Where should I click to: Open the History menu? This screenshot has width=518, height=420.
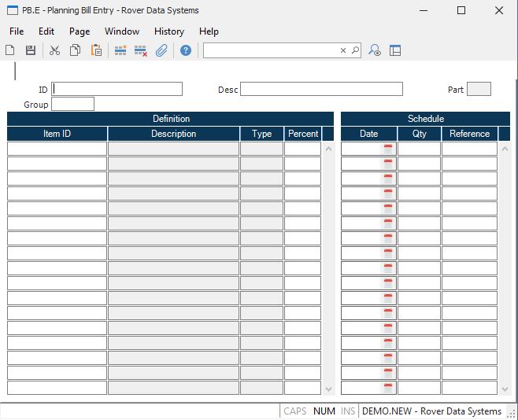tap(169, 31)
